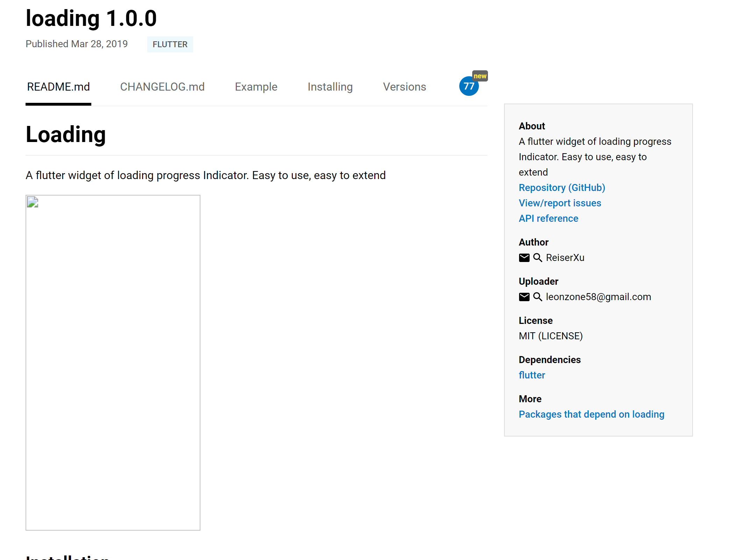Open the Example tab
This screenshot has width=744, height=560.
coord(256,87)
